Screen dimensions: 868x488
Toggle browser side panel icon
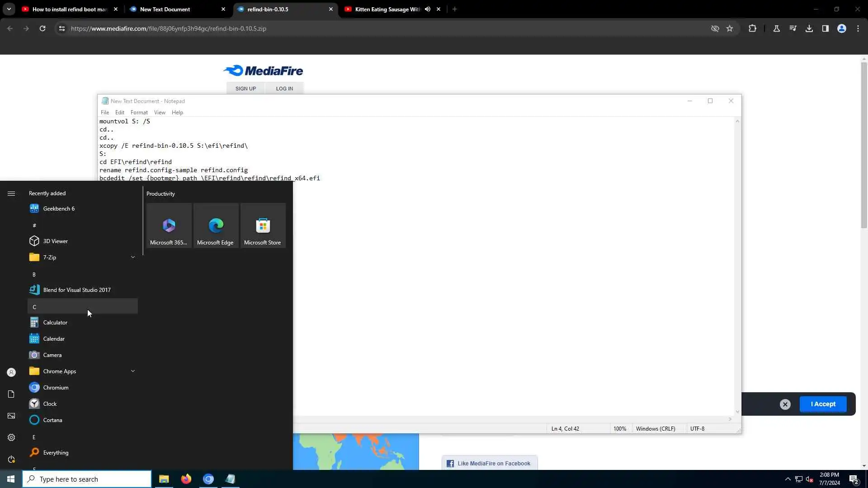click(826, 28)
